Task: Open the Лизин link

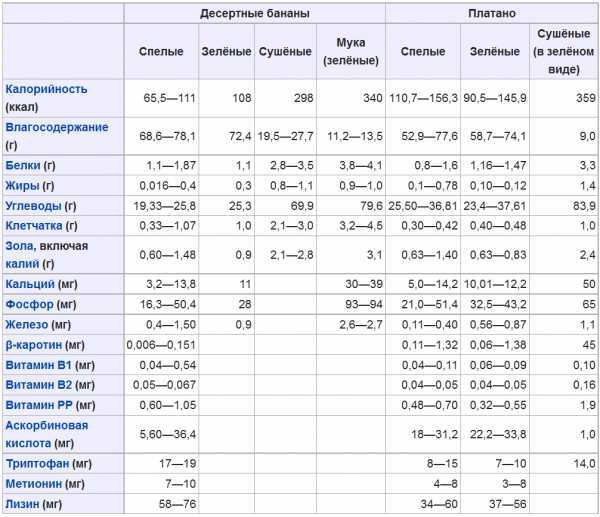Action: (23, 504)
